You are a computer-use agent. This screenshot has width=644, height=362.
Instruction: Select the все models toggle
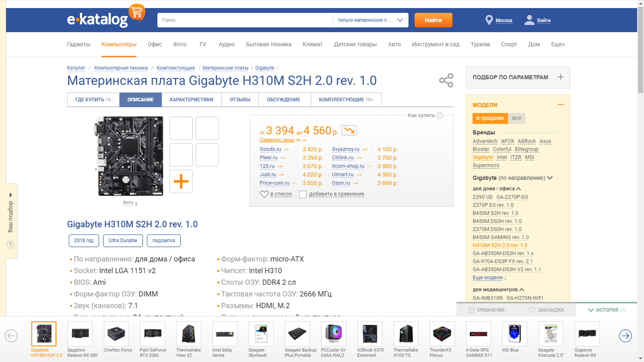(x=516, y=118)
